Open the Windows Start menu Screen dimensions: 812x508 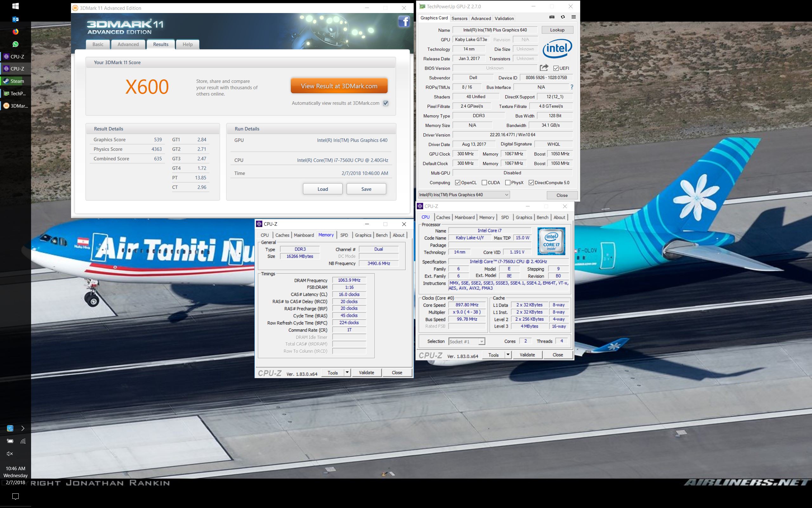pyautogui.click(x=16, y=6)
